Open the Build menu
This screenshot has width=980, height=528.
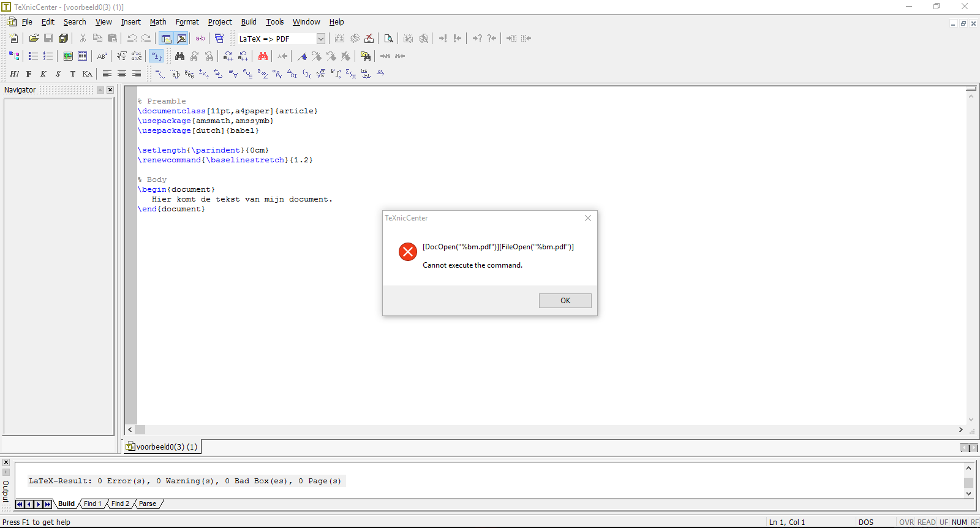click(249, 21)
